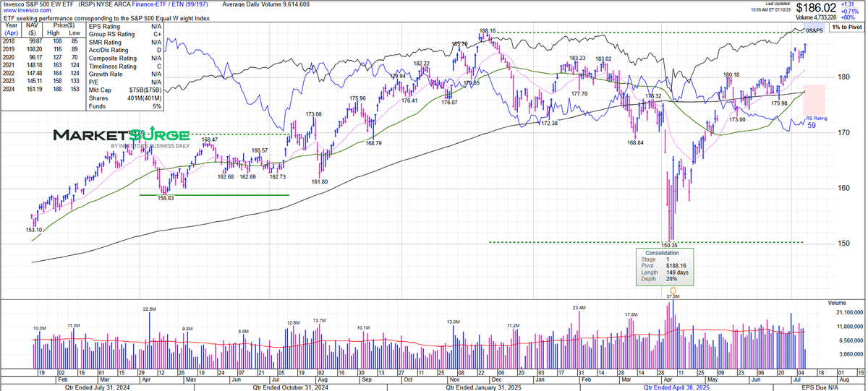Click the 23.4M volume label
The height and width of the screenshot is (391, 868).
(579, 308)
